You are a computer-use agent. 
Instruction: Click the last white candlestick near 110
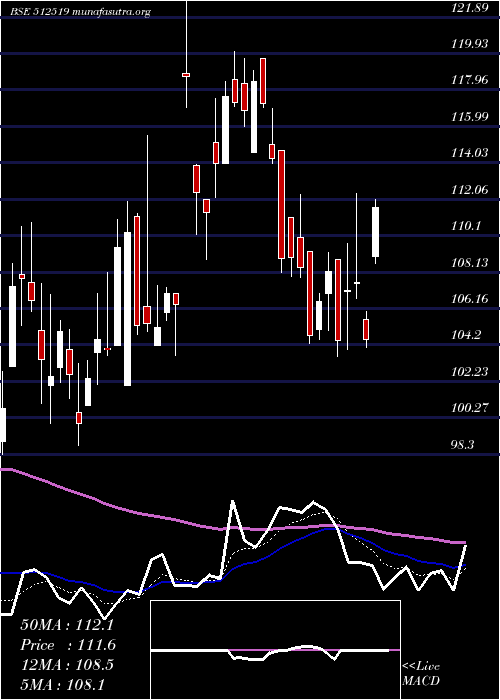pos(375,232)
